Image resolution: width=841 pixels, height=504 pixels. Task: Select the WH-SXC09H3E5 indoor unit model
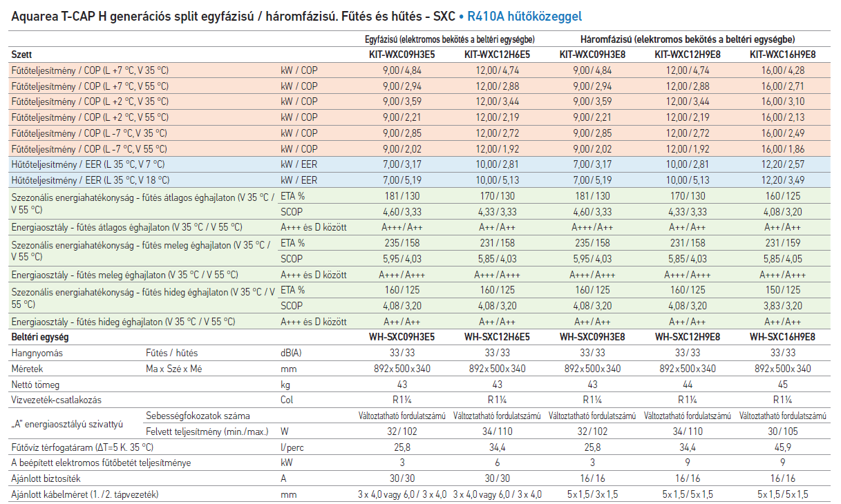pyautogui.click(x=401, y=337)
